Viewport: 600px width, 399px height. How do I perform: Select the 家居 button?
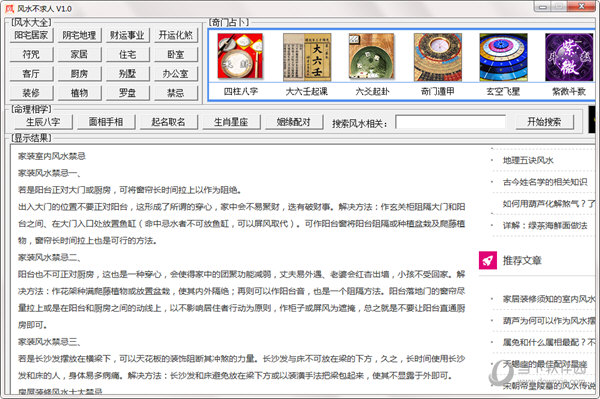coord(79,54)
